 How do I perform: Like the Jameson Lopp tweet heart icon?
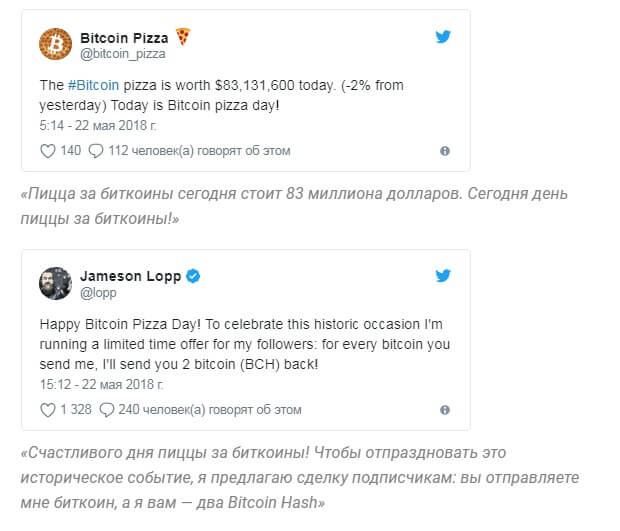click(46, 409)
